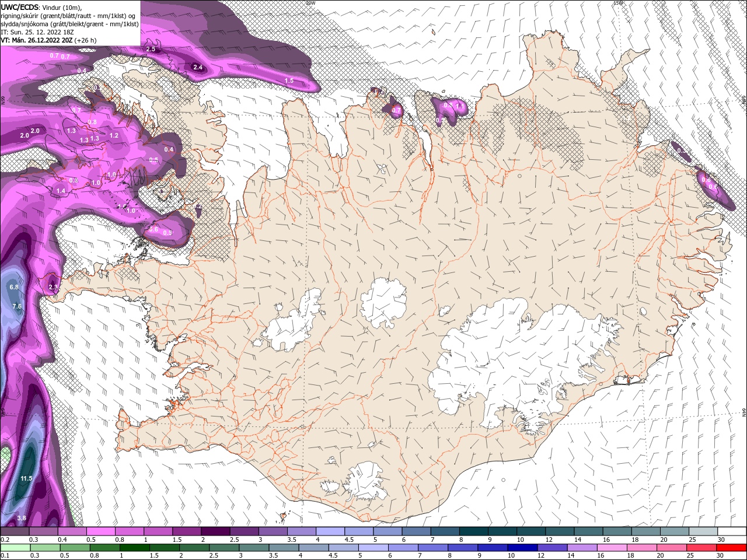Screen dimensions: 747x560
Task: Click the 1.5 value in the northern snow band
Action: pos(289,80)
